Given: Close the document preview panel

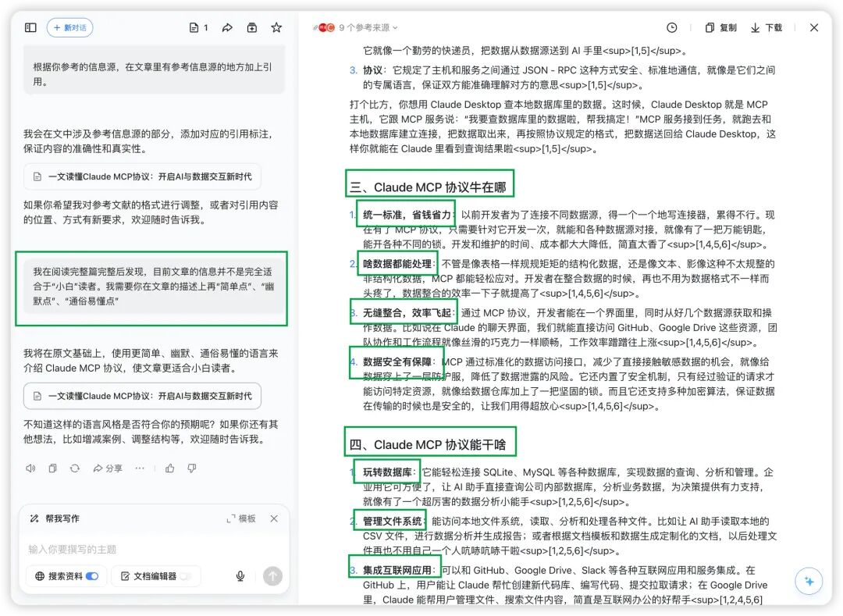Looking at the screenshot, I should [814, 27].
